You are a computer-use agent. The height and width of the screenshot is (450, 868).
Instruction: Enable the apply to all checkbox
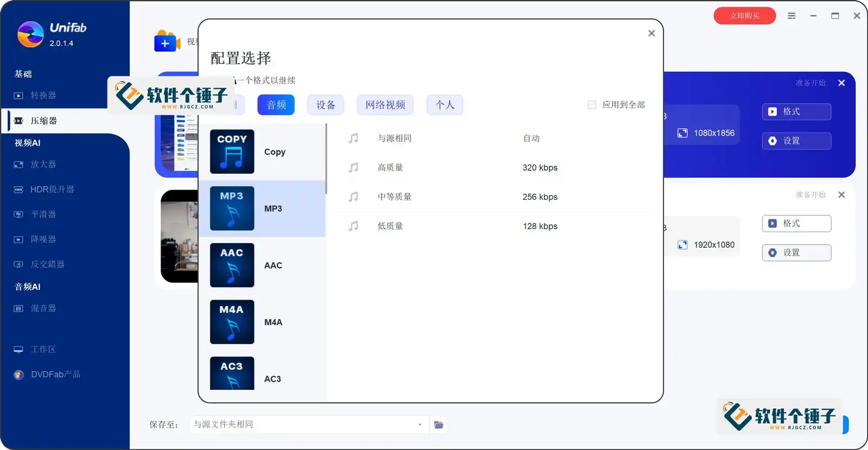pyautogui.click(x=592, y=105)
